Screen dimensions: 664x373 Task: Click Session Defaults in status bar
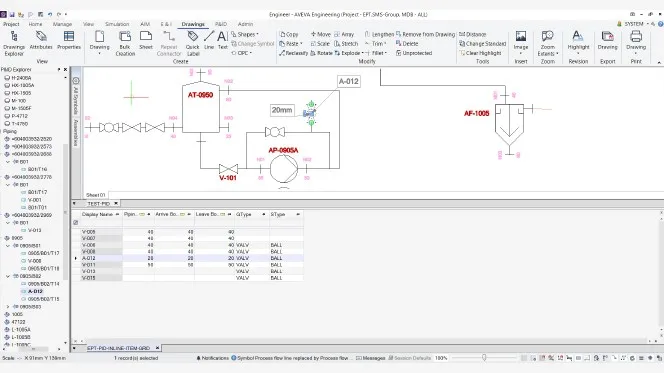click(x=409, y=358)
